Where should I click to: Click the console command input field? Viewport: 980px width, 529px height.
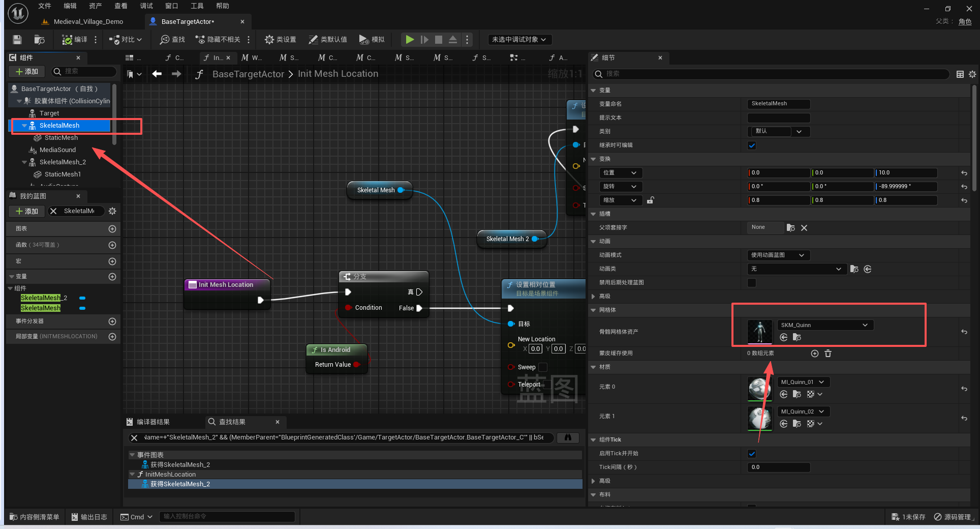click(227, 517)
